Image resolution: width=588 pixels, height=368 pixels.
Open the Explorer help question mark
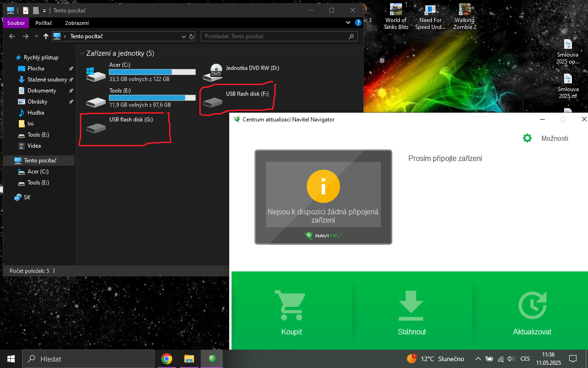coord(358,22)
